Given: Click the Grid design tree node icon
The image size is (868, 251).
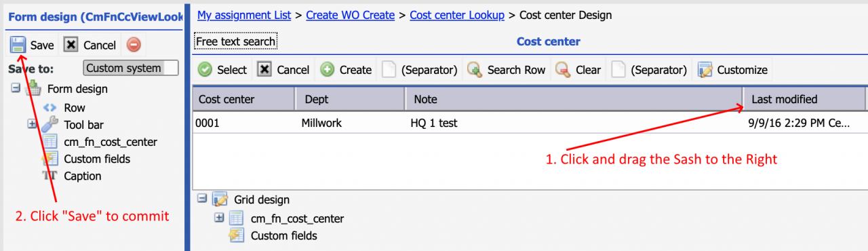Looking at the screenshot, I should 220,199.
